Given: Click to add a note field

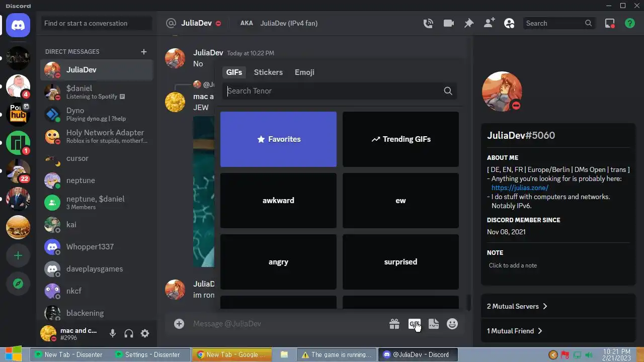Looking at the screenshot, I should pyautogui.click(x=558, y=265).
